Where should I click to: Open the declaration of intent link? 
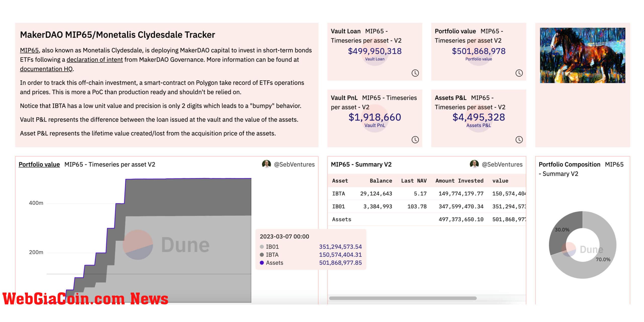click(95, 60)
